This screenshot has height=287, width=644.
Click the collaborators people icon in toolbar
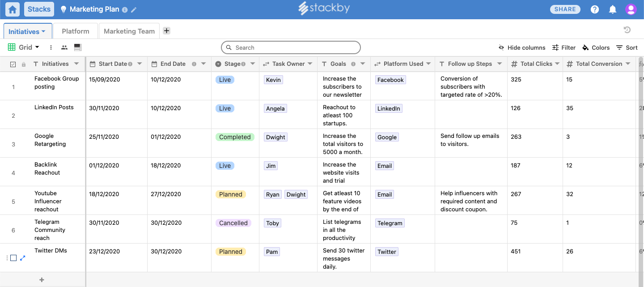click(64, 47)
